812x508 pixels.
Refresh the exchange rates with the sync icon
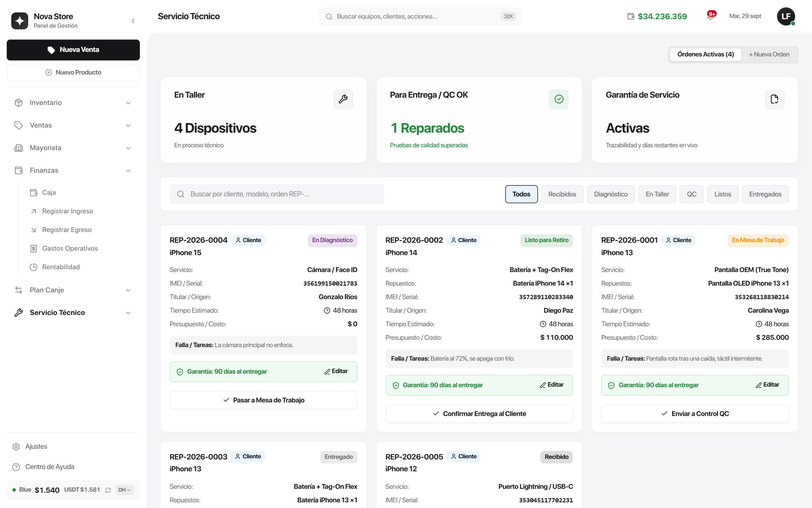point(108,490)
